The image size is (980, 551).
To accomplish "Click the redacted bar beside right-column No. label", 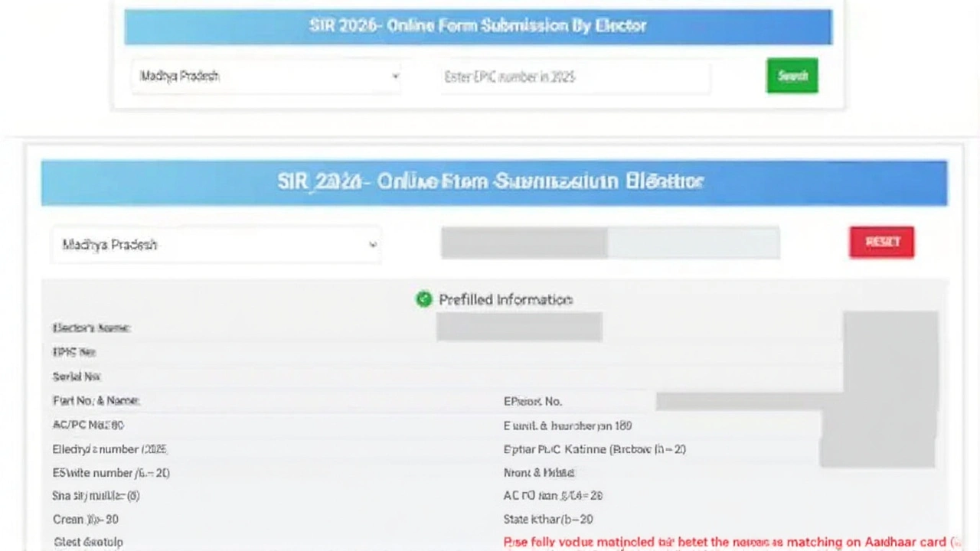I will pyautogui.click(x=739, y=401).
